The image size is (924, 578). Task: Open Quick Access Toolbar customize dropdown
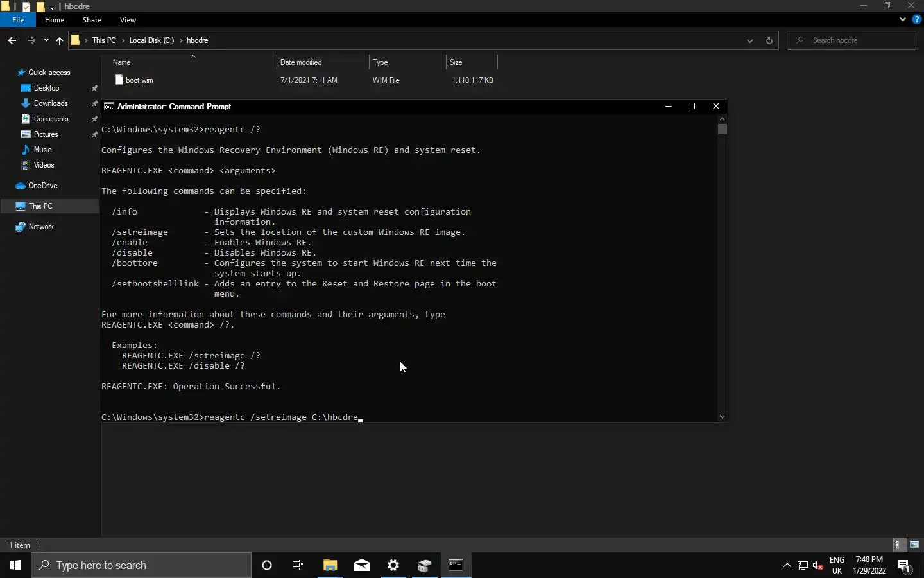click(53, 6)
